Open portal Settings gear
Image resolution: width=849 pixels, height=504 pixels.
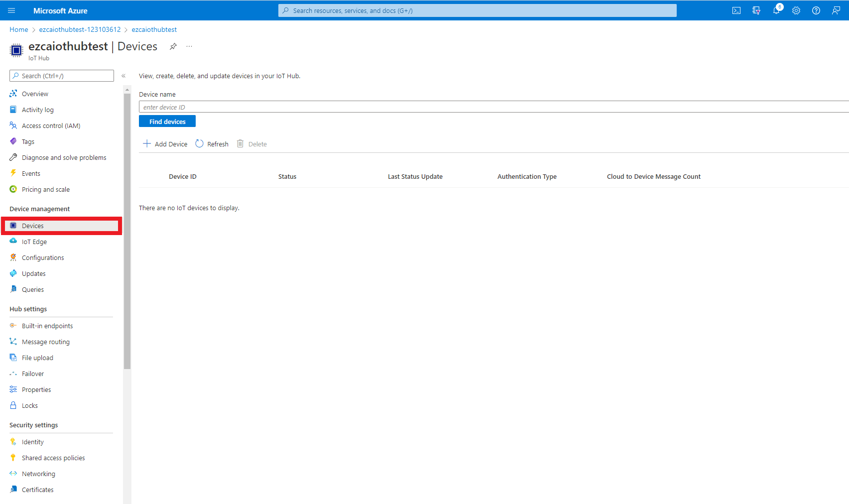tap(796, 10)
